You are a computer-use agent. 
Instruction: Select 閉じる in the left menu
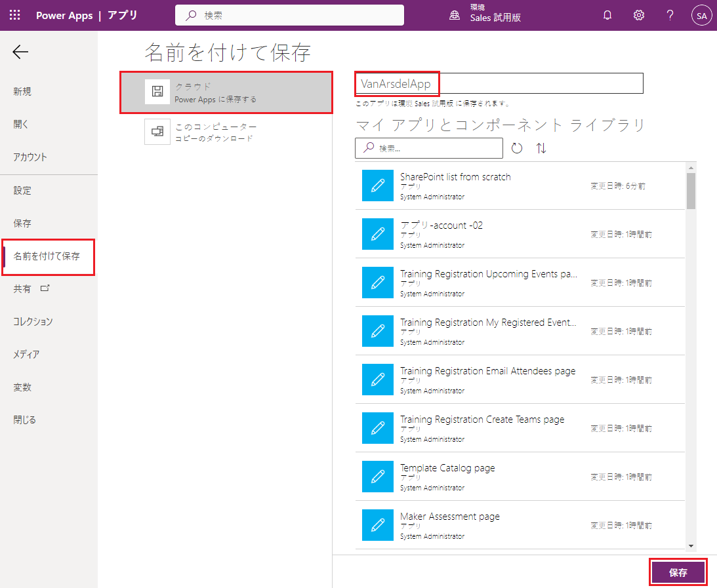point(24,420)
